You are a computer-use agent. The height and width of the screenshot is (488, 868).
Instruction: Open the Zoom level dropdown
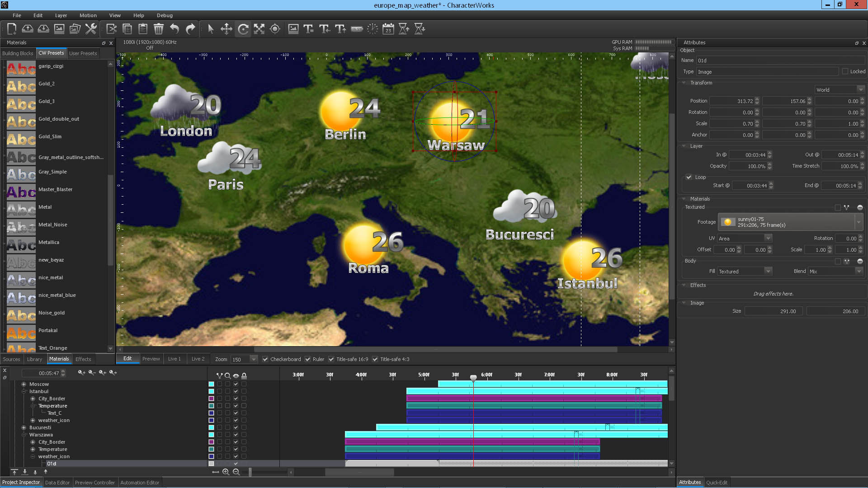[x=253, y=359]
